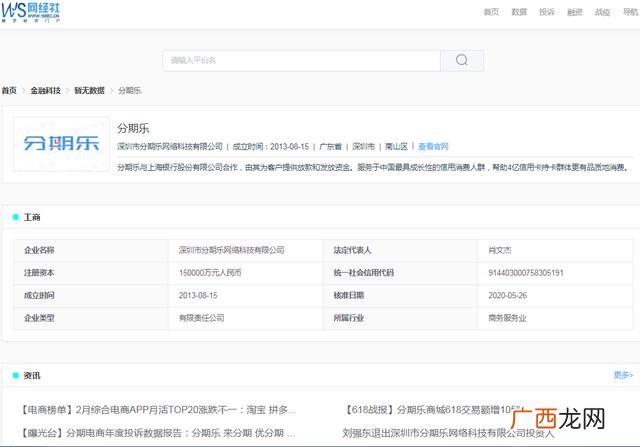
Task: Click the 2013-08-15 table value
Action: (198, 295)
